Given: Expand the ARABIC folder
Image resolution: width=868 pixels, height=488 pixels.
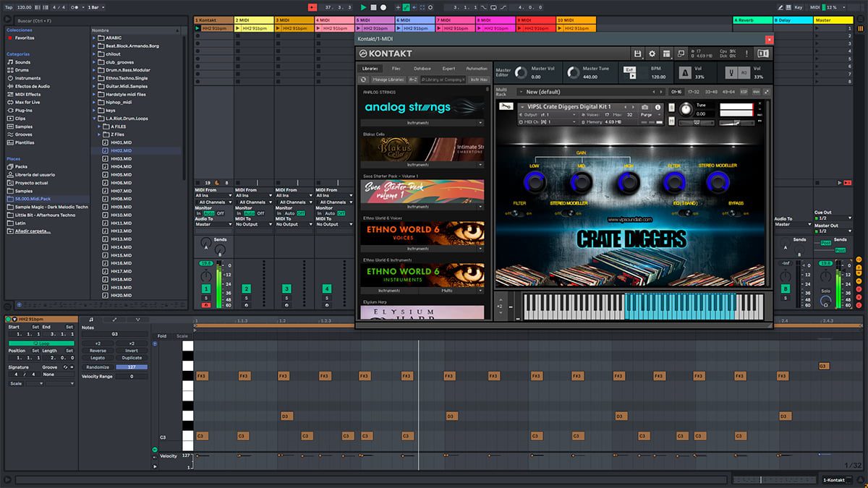Looking at the screenshot, I should pyautogui.click(x=95, y=38).
